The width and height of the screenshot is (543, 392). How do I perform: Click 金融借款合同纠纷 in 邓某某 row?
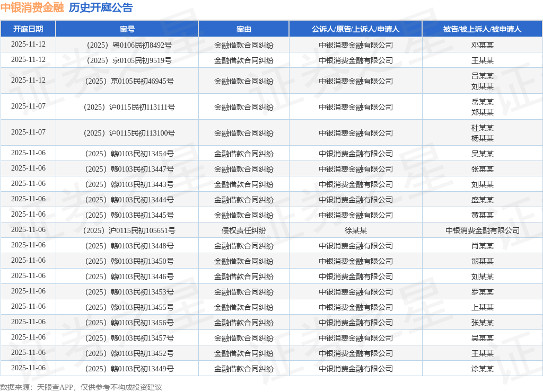[x=244, y=45]
